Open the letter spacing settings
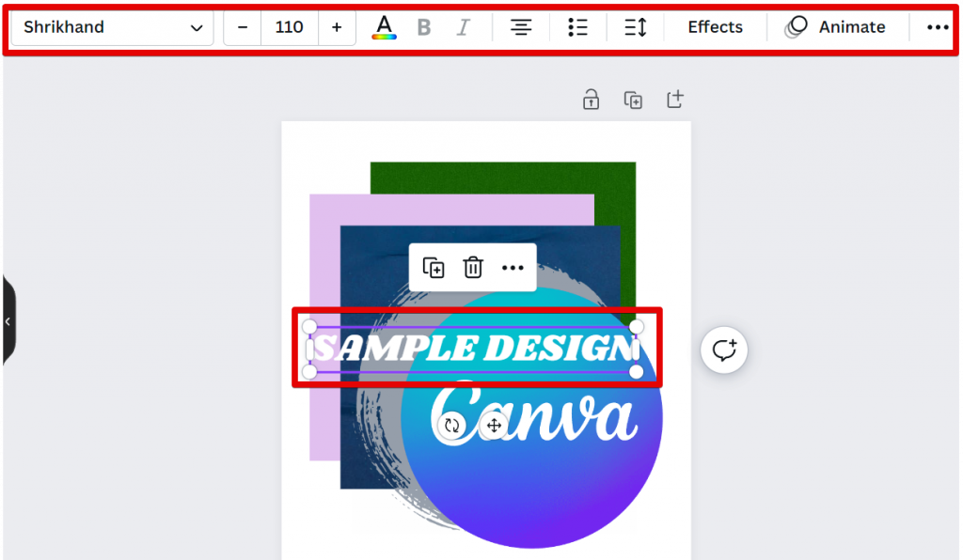Image resolution: width=963 pixels, height=560 pixels. pos(635,27)
